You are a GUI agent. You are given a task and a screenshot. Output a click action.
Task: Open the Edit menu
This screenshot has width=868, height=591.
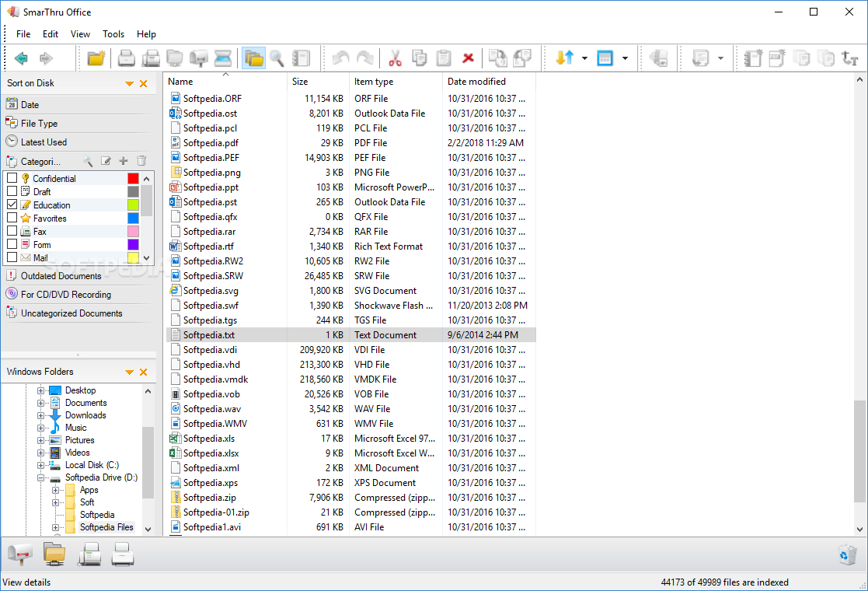pyautogui.click(x=51, y=34)
